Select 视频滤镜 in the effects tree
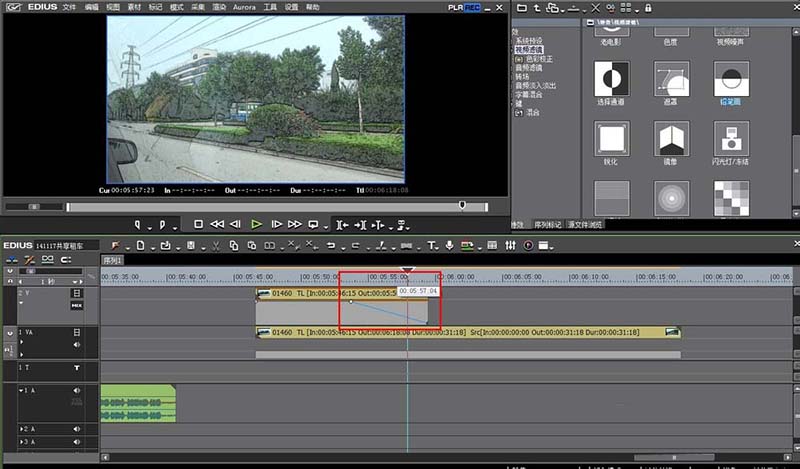The height and width of the screenshot is (469, 800). (x=529, y=50)
